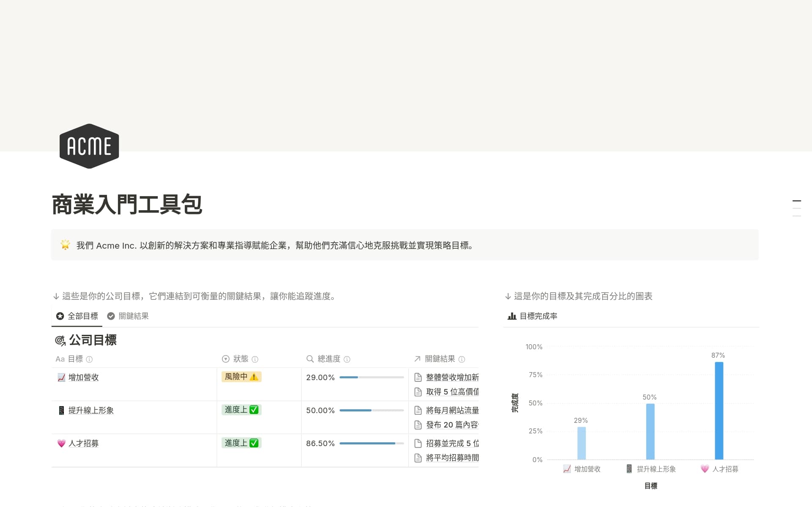Open the 狀態 column dropdown icon

pos(225,359)
